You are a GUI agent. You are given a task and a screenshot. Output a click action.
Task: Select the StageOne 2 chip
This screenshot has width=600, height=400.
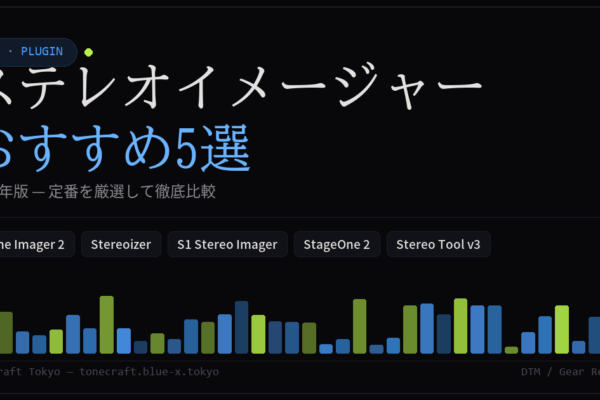click(x=337, y=244)
